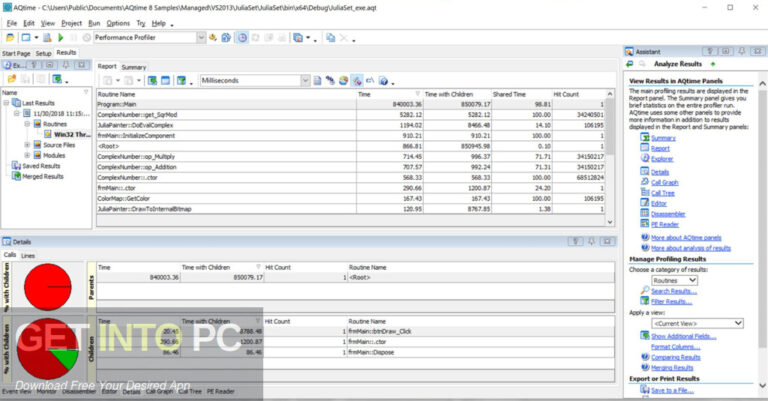768x401 pixels.
Task: Click the Comparing Results link
Action: [x=676, y=357]
